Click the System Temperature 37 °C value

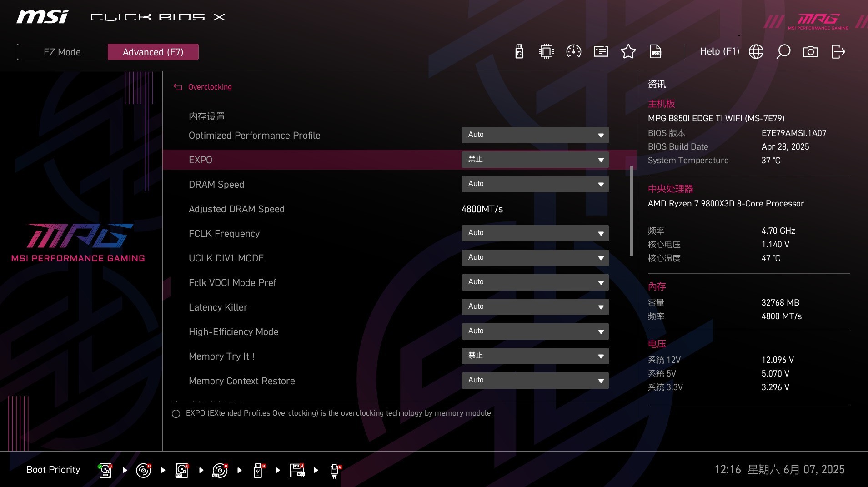click(x=771, y=161)
